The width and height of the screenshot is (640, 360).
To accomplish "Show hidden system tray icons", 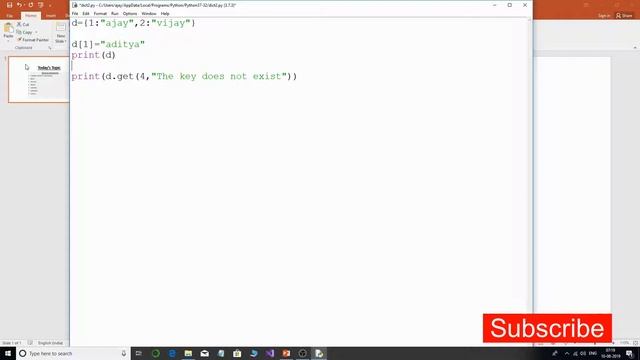I will 567,353.
